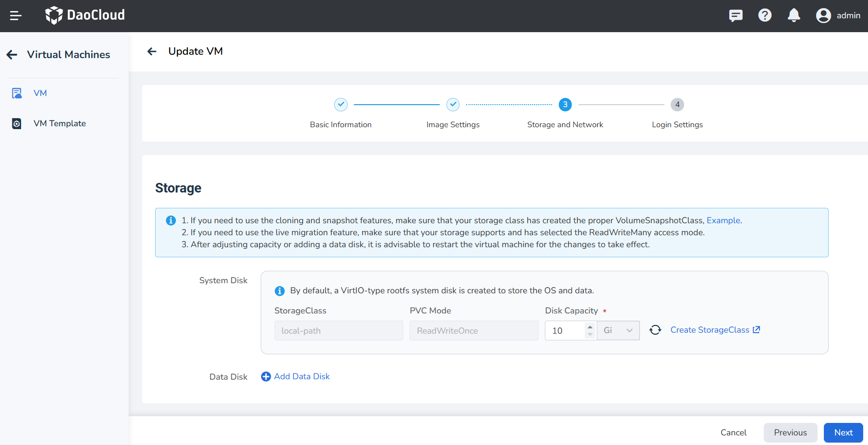Screen dimensions: 868x445
Task: Open the hamburger navigation menu
Action: click(x=16, y=16)
